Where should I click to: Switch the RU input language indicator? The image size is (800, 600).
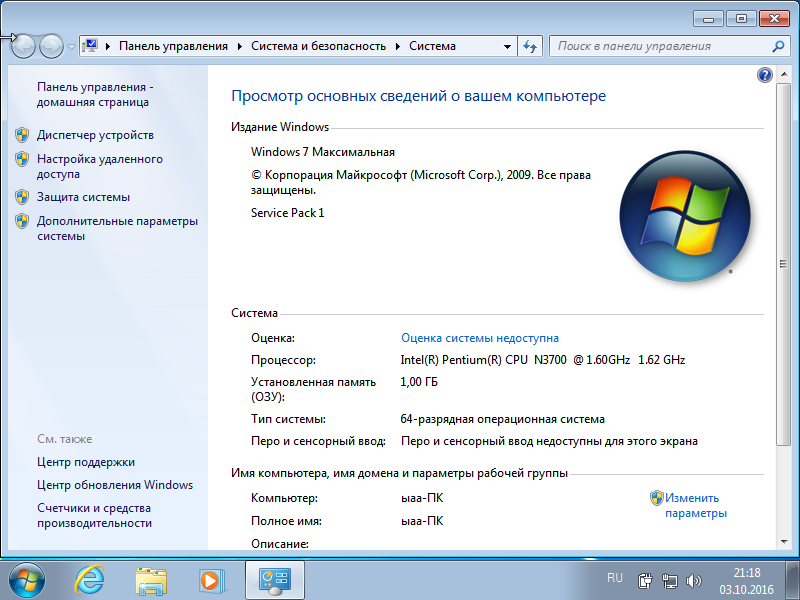615,578
